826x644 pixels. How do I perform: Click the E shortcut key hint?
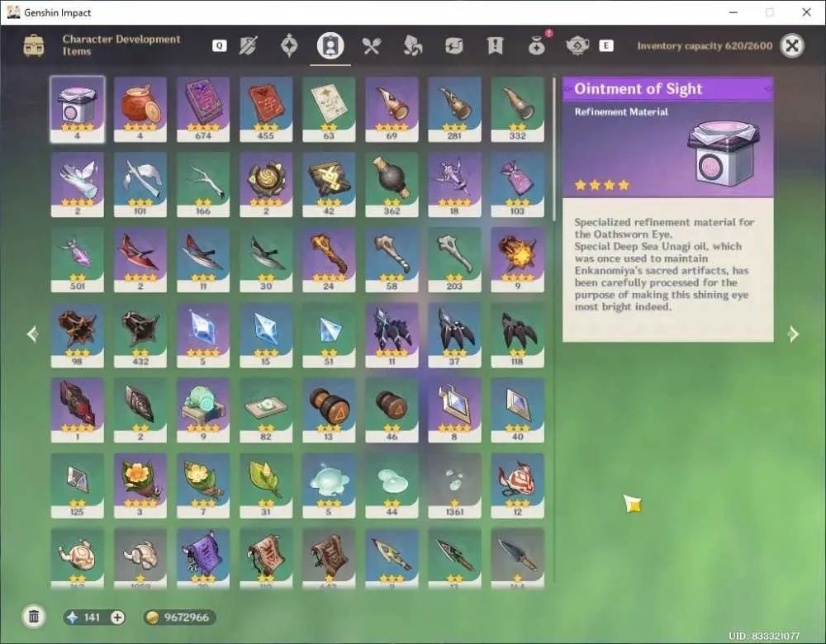pyautogui.click(x=605, y=45)
